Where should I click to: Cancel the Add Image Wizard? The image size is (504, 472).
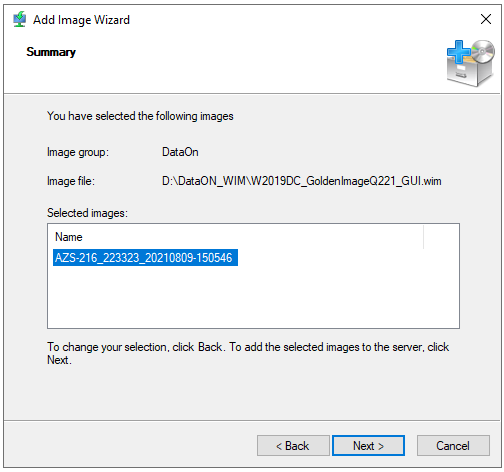coord(453,445)
